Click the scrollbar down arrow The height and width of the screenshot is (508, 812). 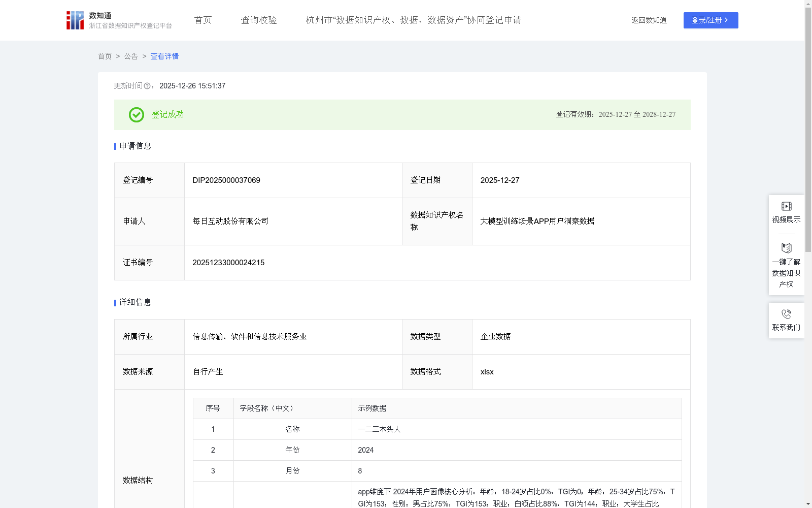(808, 504)
